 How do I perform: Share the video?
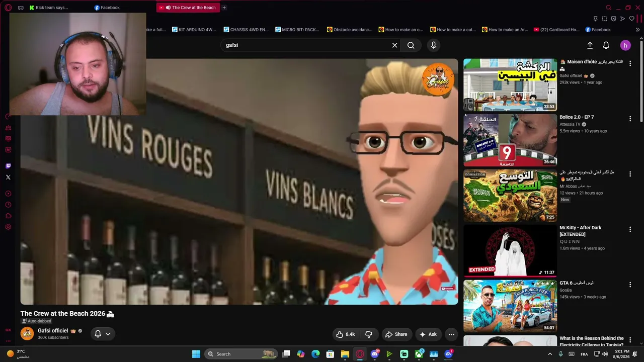coord(396,334)
